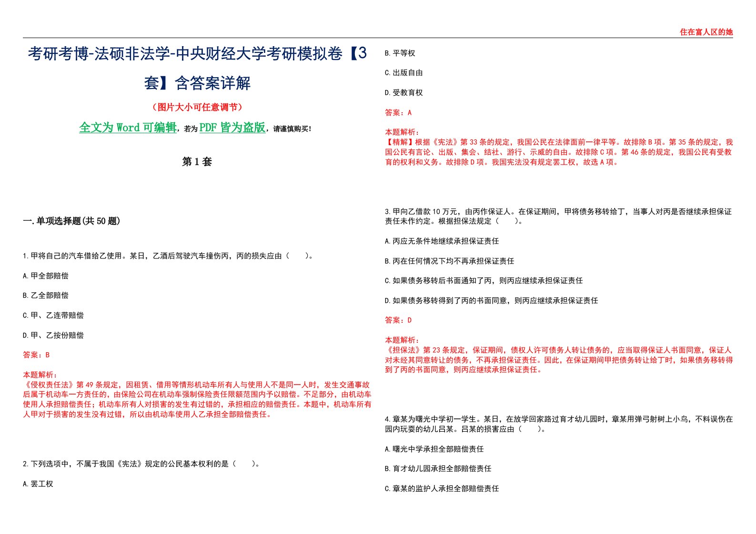Click the heading 第 1 套

click(x=197, y=162)
